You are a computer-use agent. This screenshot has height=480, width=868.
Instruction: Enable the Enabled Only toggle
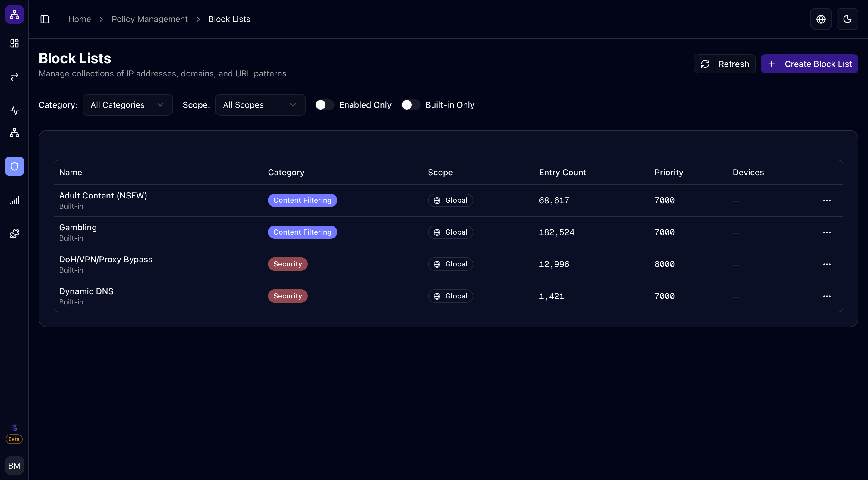pos(325,105)
